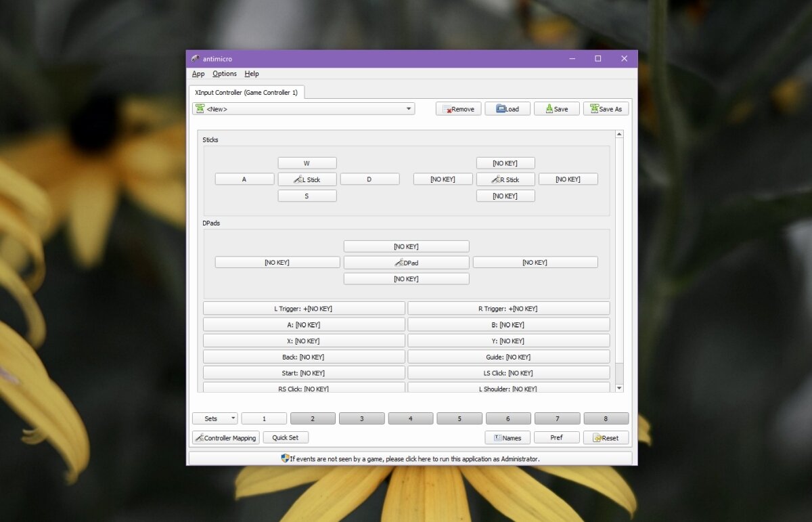
Task: Save the current profile
Action: tap(556, 108)
